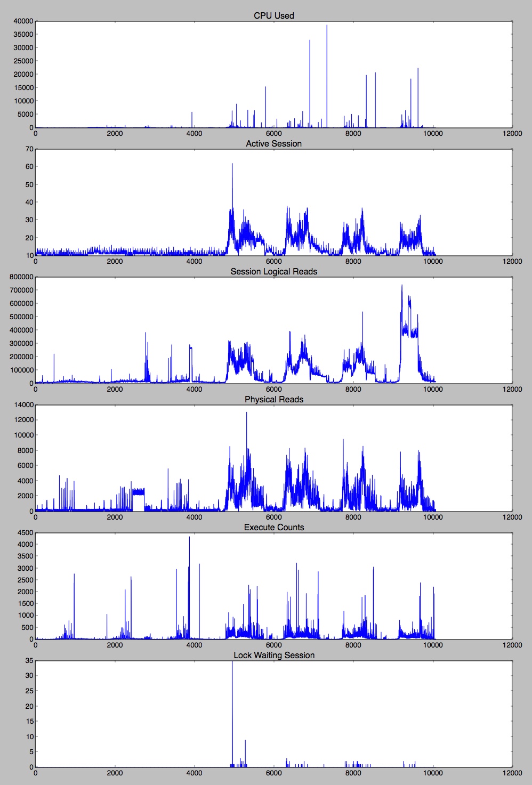Select y-axis label 1500 on Execute Counts chart

point(25,603)
